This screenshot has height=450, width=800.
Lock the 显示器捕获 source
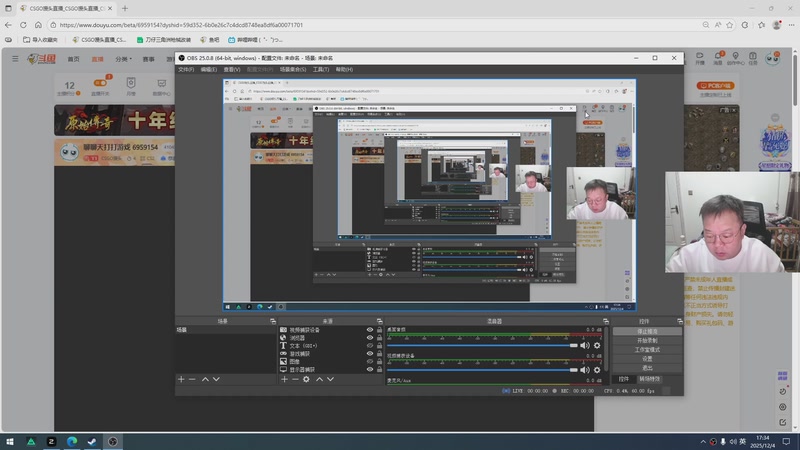[380, 369]
